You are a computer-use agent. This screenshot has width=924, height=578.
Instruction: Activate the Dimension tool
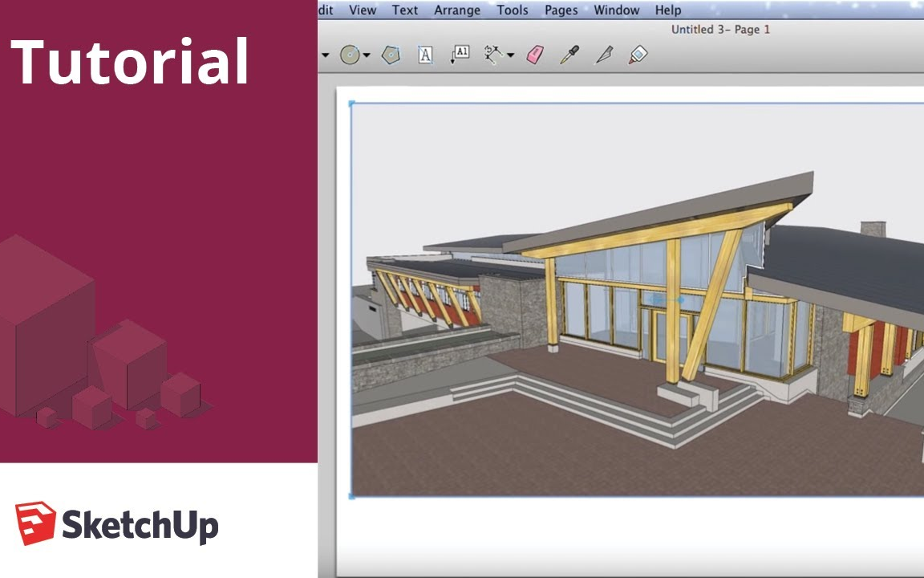click(x=492, y=55)
